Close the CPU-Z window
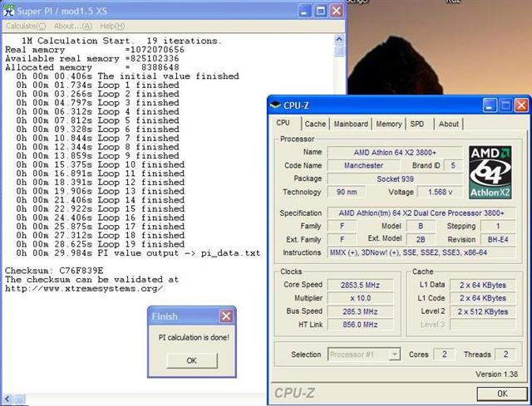This screenshot has height=406, width=532. 521,105
